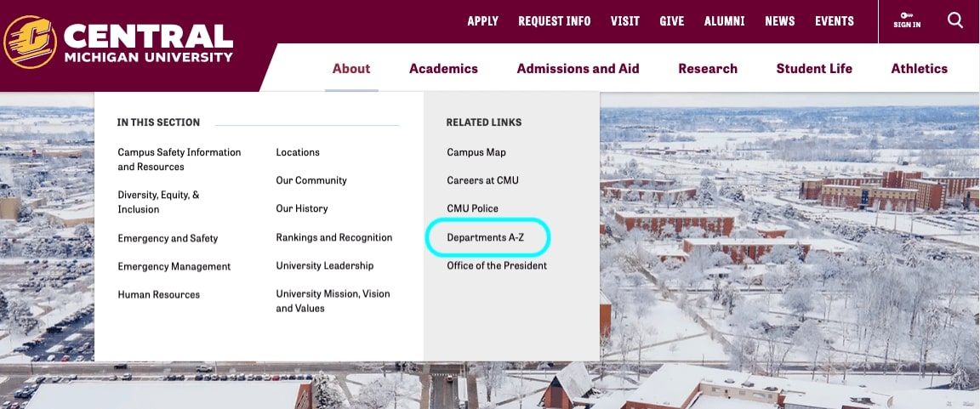This screenshot has width=980, height=409.
Task: Expand the Admissions and Aid menu
Action: click(578, 69)
